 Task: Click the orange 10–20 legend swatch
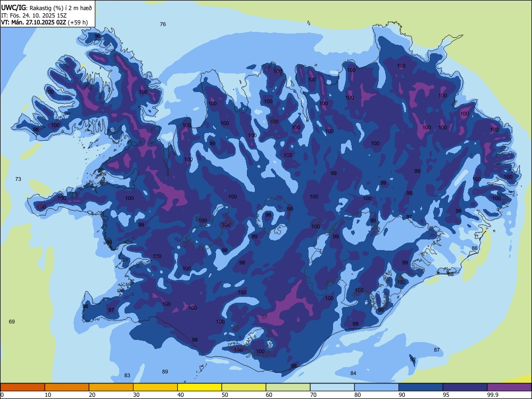(x=67, y=387)
